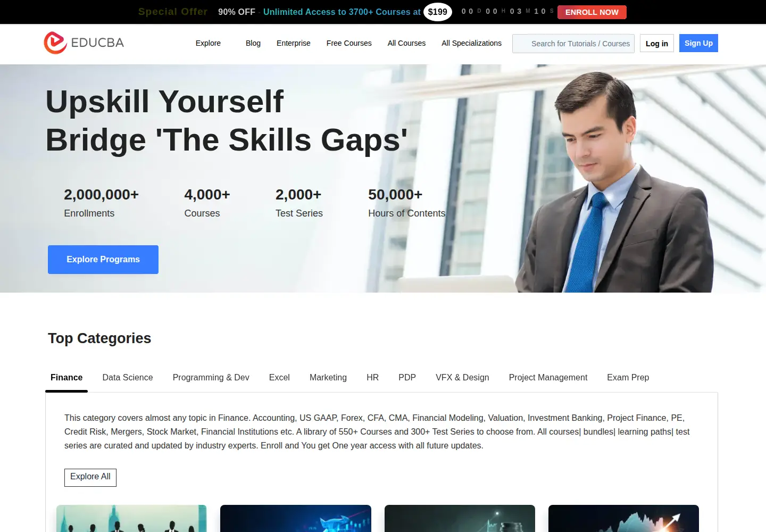The width and height of the screenshot is (766, 532).
Task: Click the 4,000+ Courses stat
Action: click(x=207, y=203)
